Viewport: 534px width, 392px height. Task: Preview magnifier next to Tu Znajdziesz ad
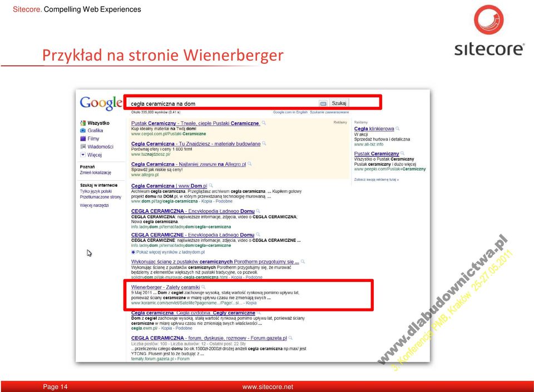(264, 143)
